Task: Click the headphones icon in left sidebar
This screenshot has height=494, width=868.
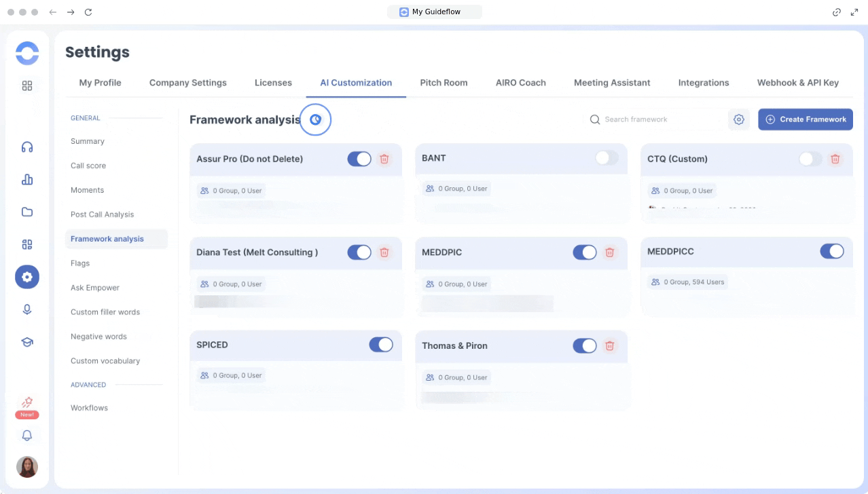Action: [x=27, y=147]
